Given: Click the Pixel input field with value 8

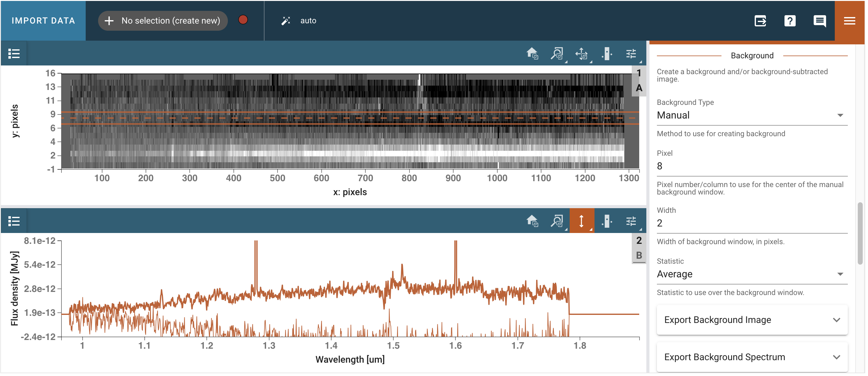Looking at the screenshot, I should [x=751, y=166].
